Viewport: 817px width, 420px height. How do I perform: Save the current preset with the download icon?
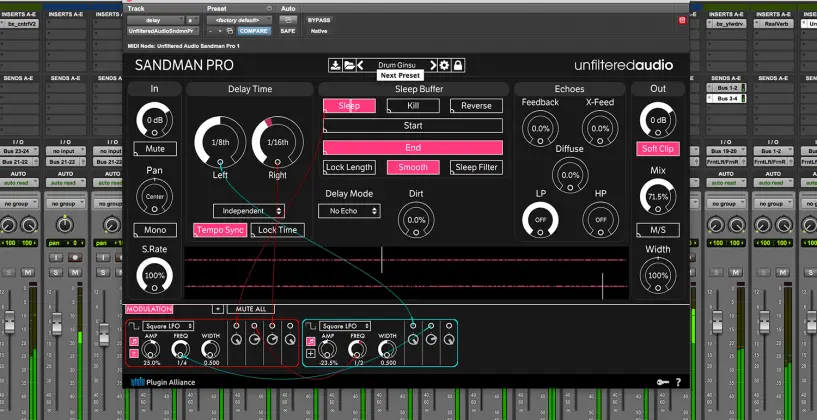[x=336, y=65]
